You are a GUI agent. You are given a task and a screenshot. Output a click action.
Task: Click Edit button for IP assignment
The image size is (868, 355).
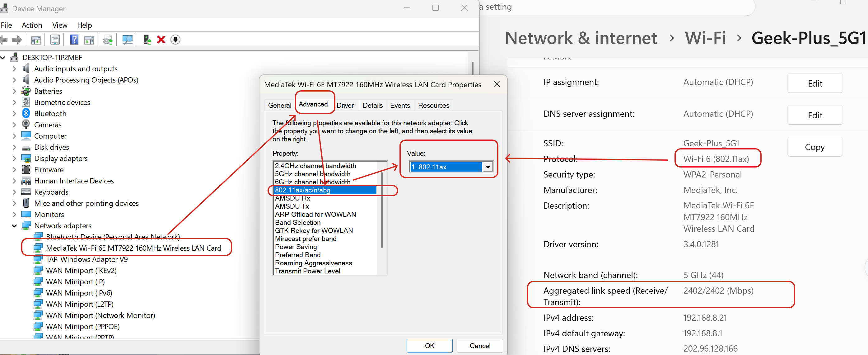[814, 83]
